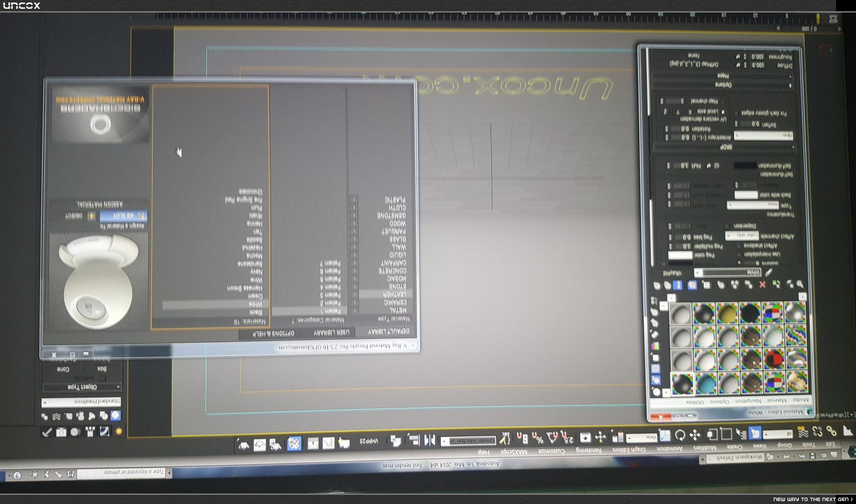Switch to the USER LIBRARY tab
The image size is (856, 504).
coord(331,332)
